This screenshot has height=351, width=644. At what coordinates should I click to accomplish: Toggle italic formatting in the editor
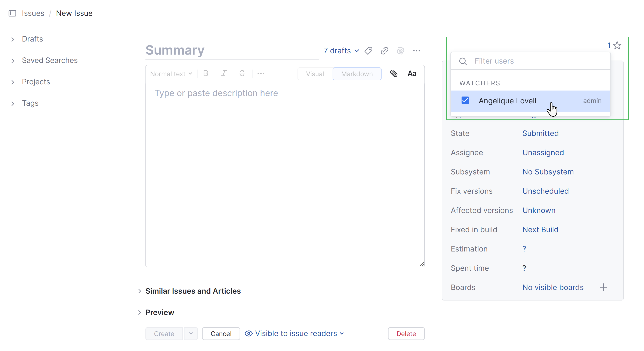click(x=224, y=74)
